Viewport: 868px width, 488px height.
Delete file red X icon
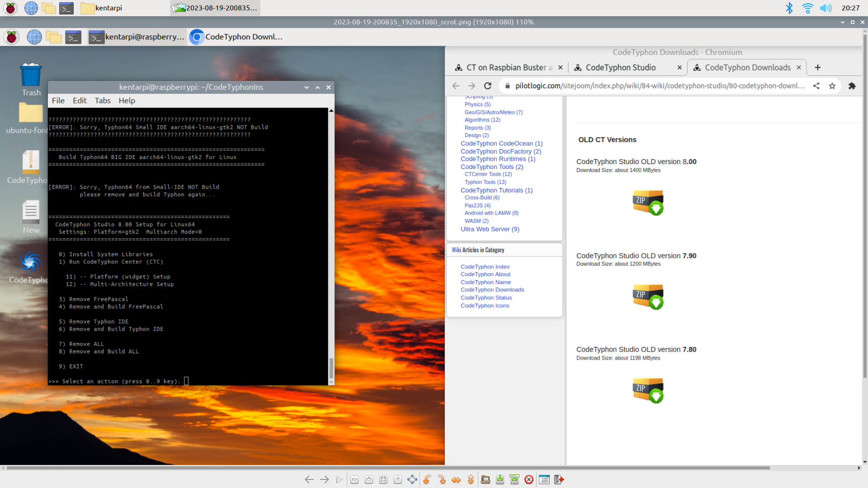529,479
